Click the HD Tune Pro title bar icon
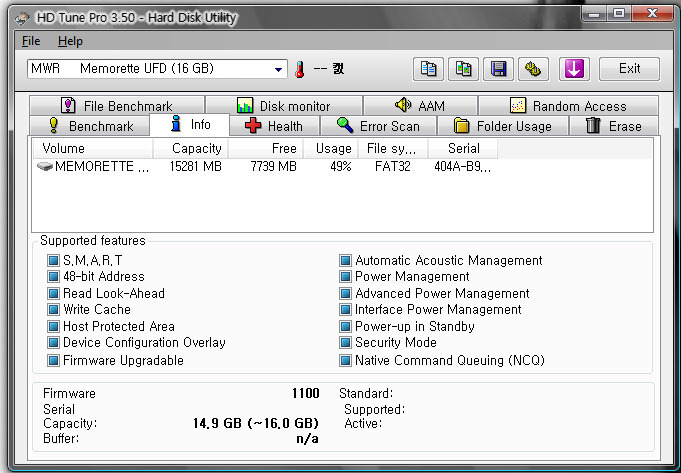Image resolution: width=681 pixels, height=473 pixels. coord(22,18)
